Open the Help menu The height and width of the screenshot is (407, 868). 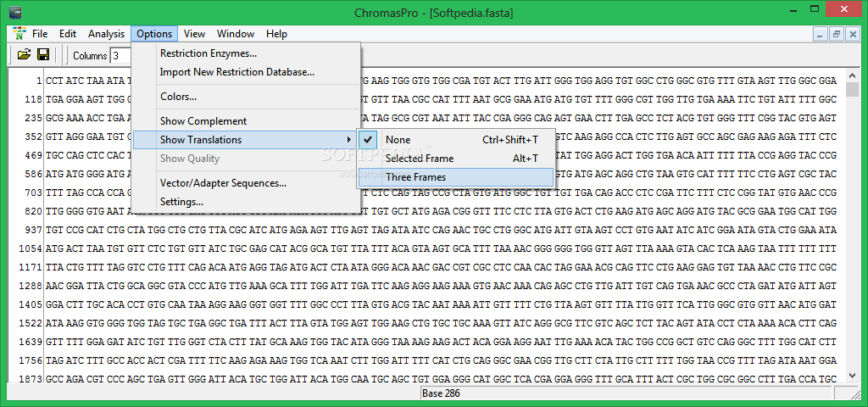276,34
